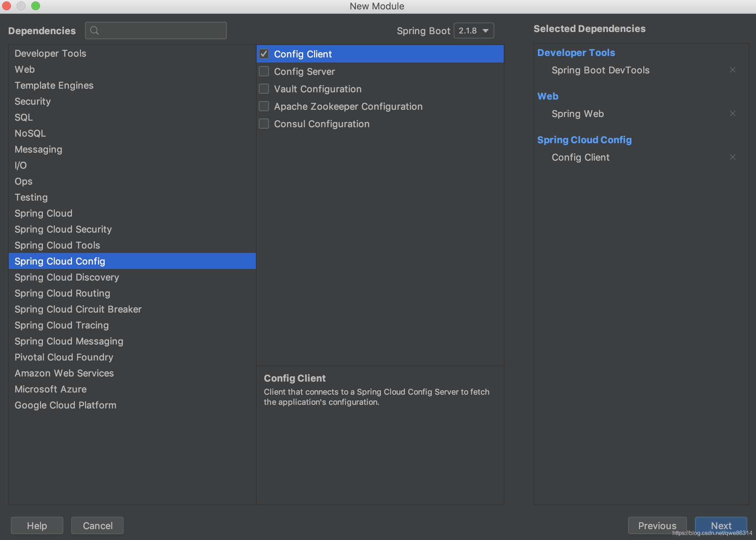Open Spring Boot version dropdown

coord(474,30)
